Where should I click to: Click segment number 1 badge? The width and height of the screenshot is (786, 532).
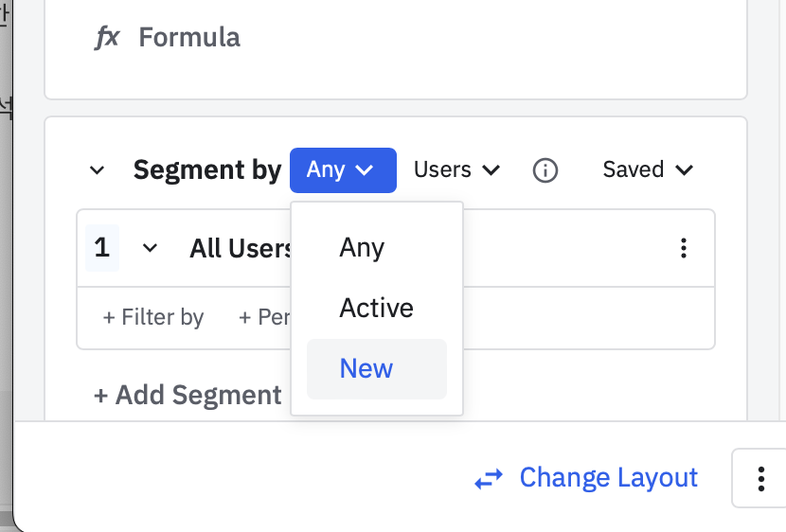pyautogui.click(x=102, y=248)
